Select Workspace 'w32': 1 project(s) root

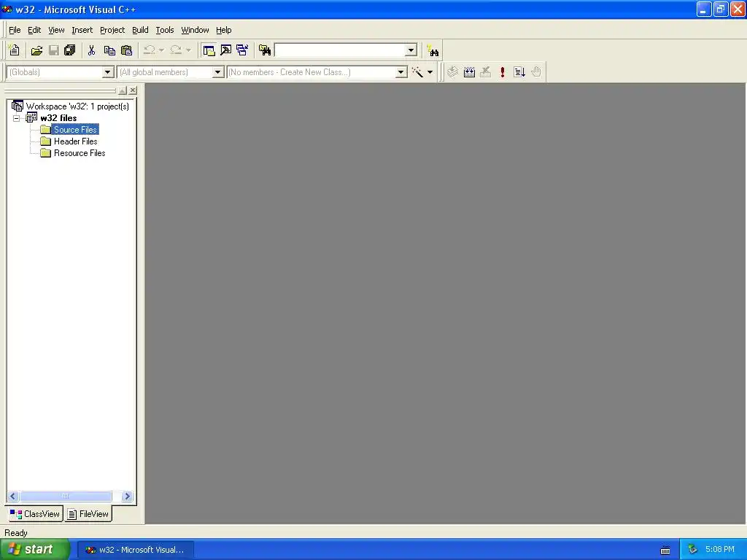pos(77,106)
